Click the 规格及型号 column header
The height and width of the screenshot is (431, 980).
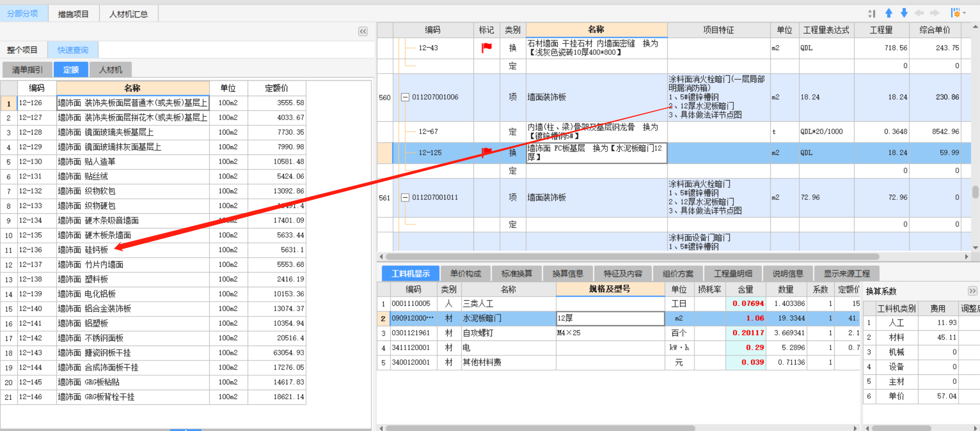(x=609, y=289)
